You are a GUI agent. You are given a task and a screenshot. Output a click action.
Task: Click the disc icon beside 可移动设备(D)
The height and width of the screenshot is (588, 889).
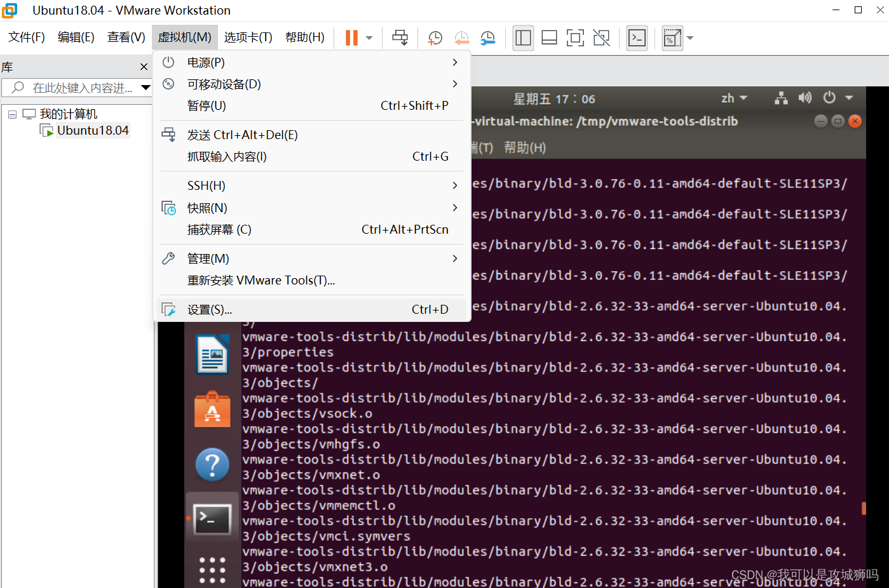168,84
